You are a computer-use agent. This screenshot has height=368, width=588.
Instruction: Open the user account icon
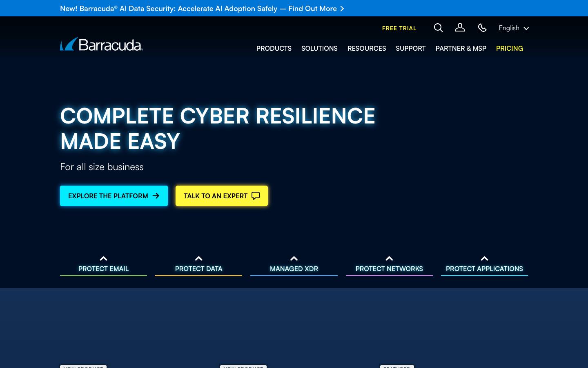(x=460, y=27)
